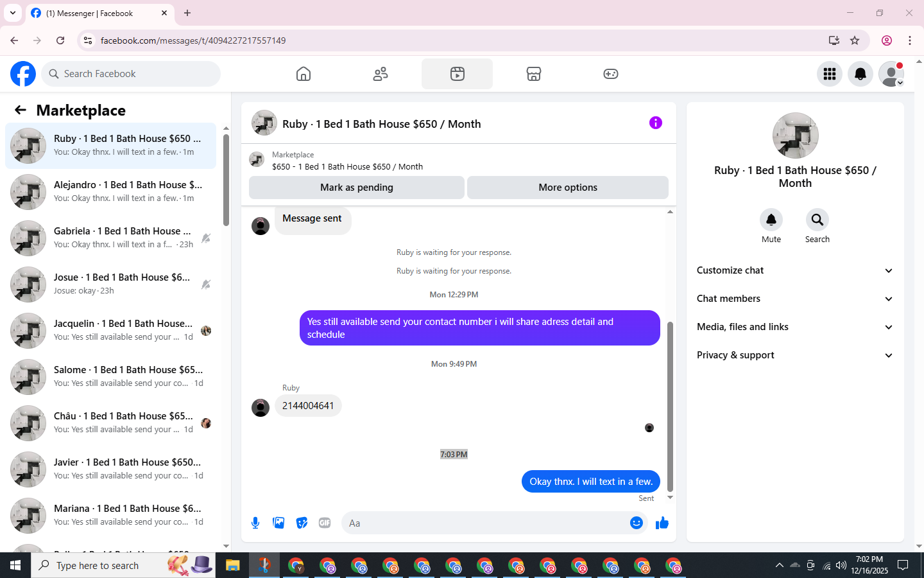This screenshot has height=578, width=924.
Task: Open Mariana conversation in chat list
Action: 111,516
